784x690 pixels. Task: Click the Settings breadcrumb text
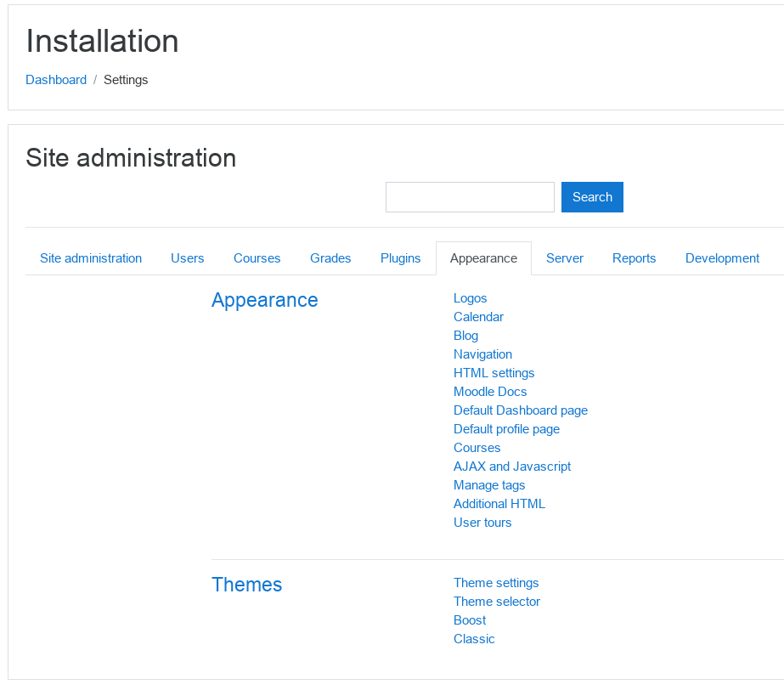pyautogui.click(x=126, y=80)
